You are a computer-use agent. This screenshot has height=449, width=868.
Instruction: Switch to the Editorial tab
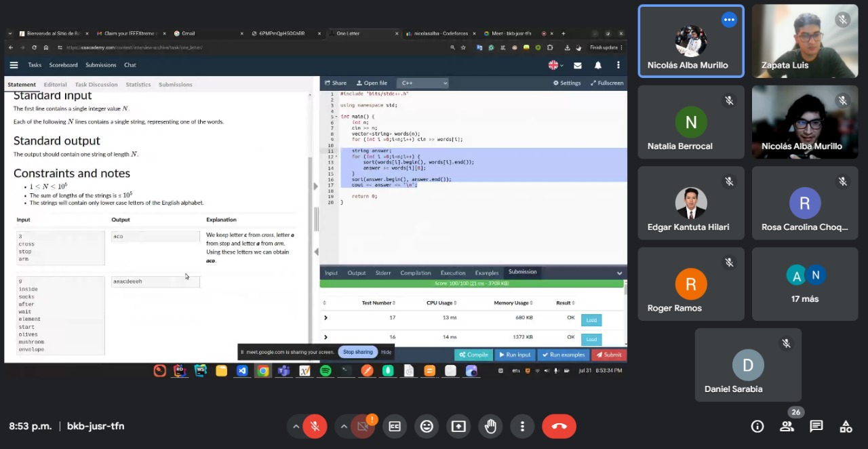click(55, 85)
